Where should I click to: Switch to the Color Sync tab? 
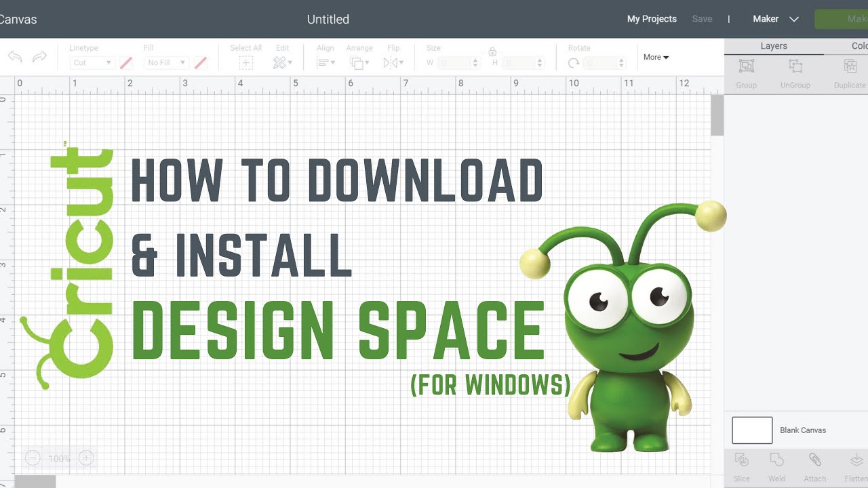tap(859, 46)
